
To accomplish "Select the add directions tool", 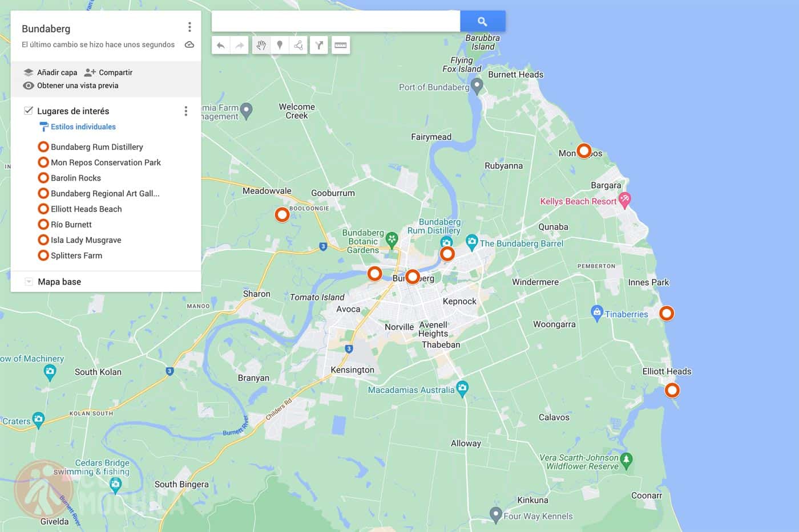I will (x=319, y=45).
